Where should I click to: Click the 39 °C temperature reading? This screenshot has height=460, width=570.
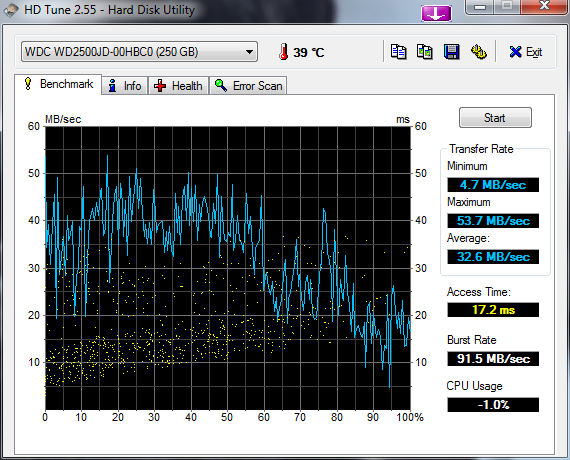pos(308,52)
